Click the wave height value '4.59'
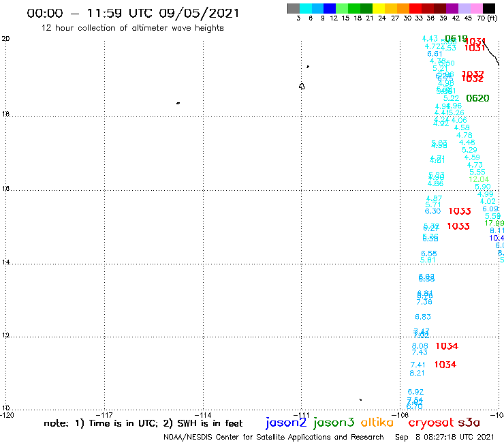Screen dimensions: 504x443 (472, 157)
